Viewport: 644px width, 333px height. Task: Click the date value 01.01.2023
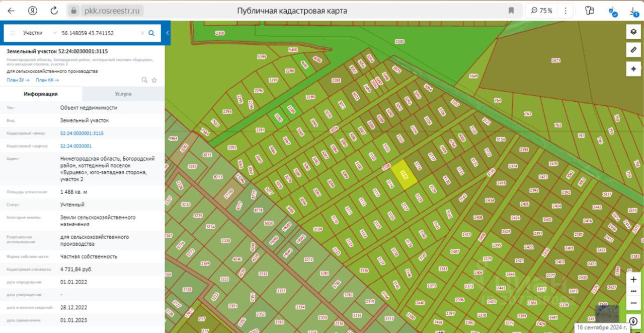click(74, 320)
